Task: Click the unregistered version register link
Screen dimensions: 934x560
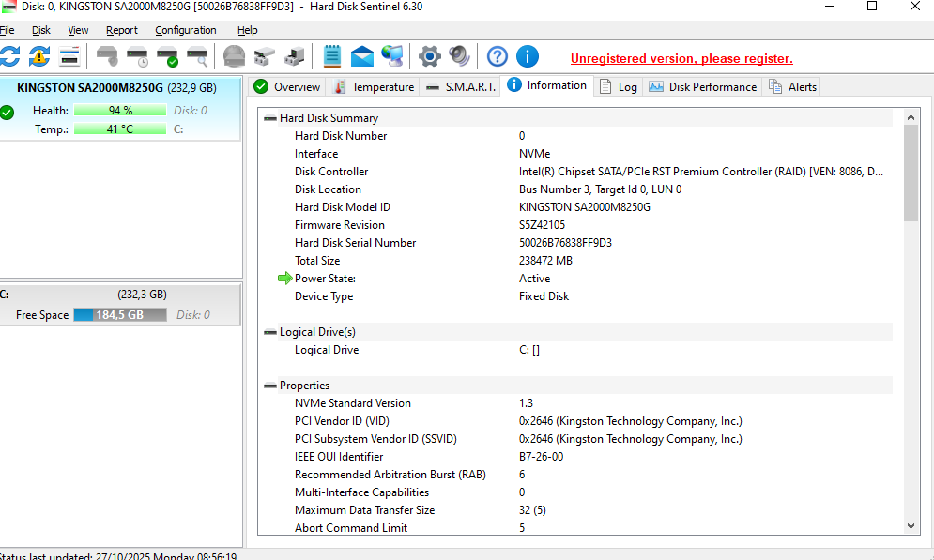Action: [681, 58]
